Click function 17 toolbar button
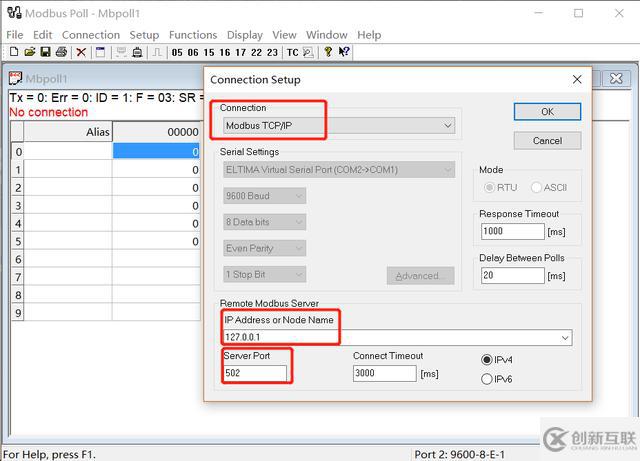The height and width of the screenshot is (461, 640). coord(241,52)
